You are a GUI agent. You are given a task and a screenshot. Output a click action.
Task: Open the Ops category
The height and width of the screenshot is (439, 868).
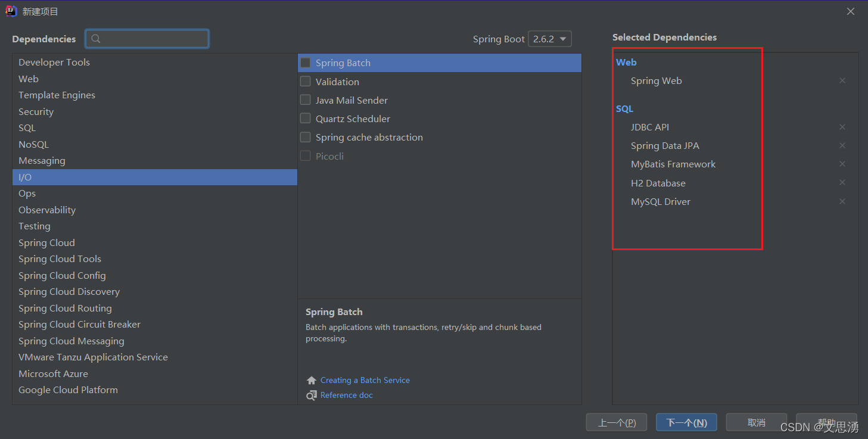155,193
